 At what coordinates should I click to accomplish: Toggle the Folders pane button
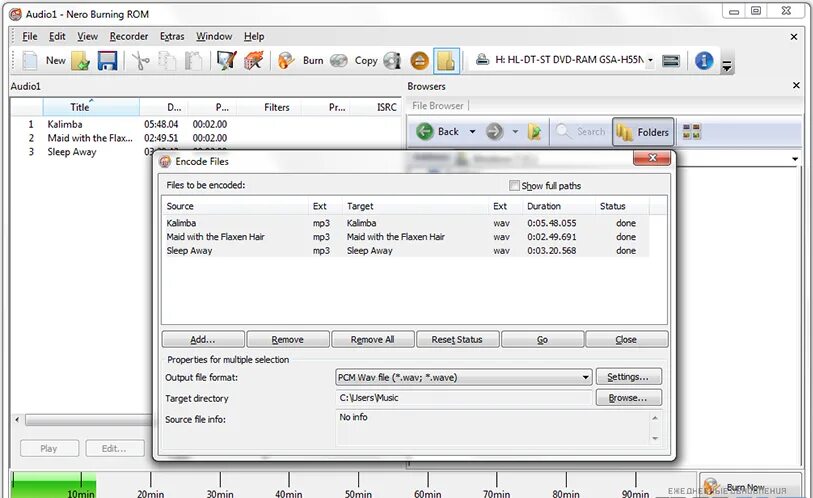[x=643, y=132]
